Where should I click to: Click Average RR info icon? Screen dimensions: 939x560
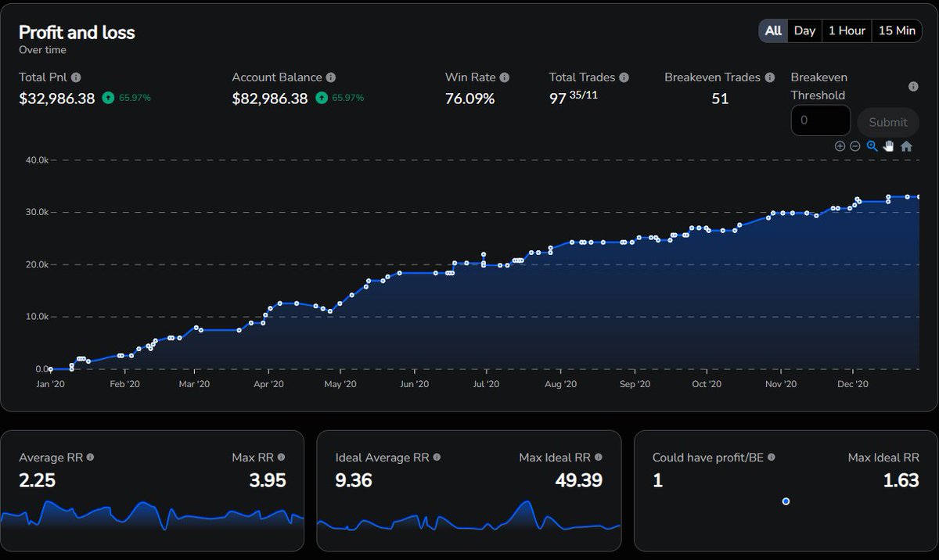click(x=90, y=457)
